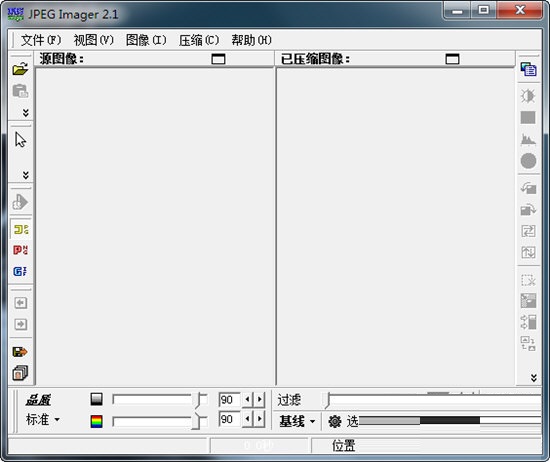Click the 品质 label
Image resolution: width=550 pixels, height=462 pixels.
click(x=38, y=400)
